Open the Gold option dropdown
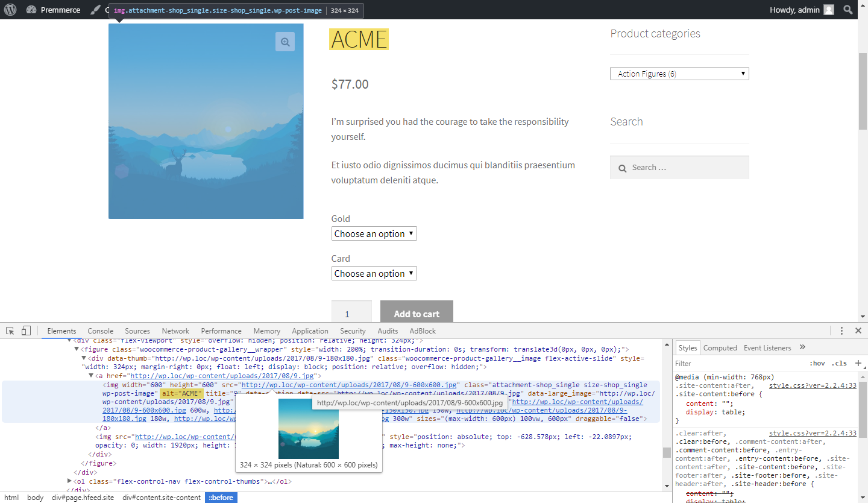 (374, 233)
